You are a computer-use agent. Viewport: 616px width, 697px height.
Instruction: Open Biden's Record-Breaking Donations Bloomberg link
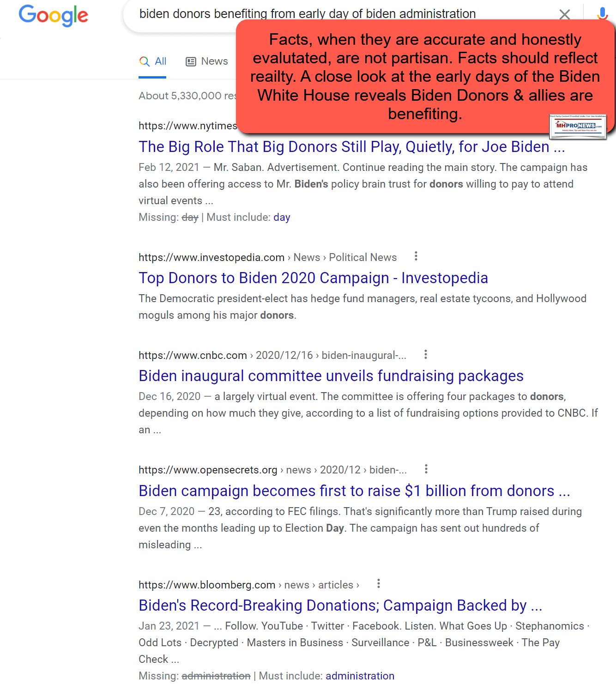(x=340, y=606)
